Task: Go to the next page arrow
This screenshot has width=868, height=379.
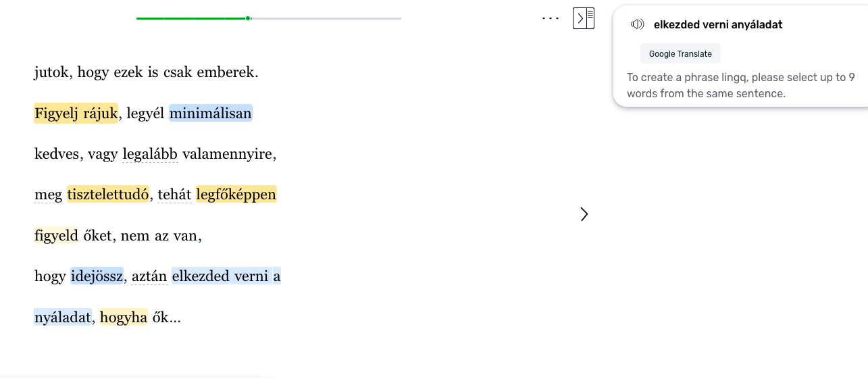Action: coord(584,214)
